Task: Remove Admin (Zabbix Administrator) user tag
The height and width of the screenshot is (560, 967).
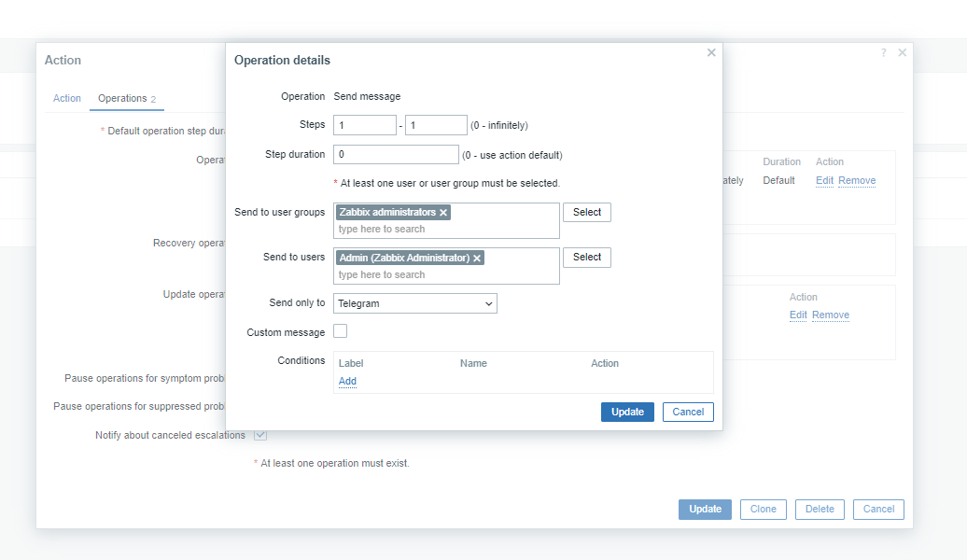Action: pyautogui.click(x=477, y=259)
